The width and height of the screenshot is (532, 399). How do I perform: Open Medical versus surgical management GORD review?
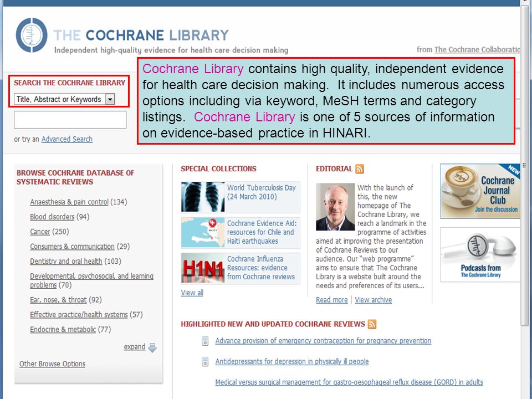349,382
